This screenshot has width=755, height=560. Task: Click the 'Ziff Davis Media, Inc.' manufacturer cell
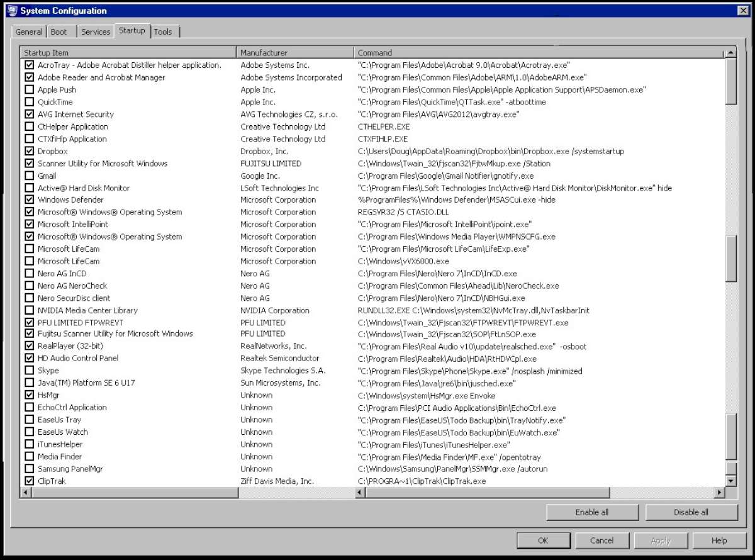coord(277,481)
